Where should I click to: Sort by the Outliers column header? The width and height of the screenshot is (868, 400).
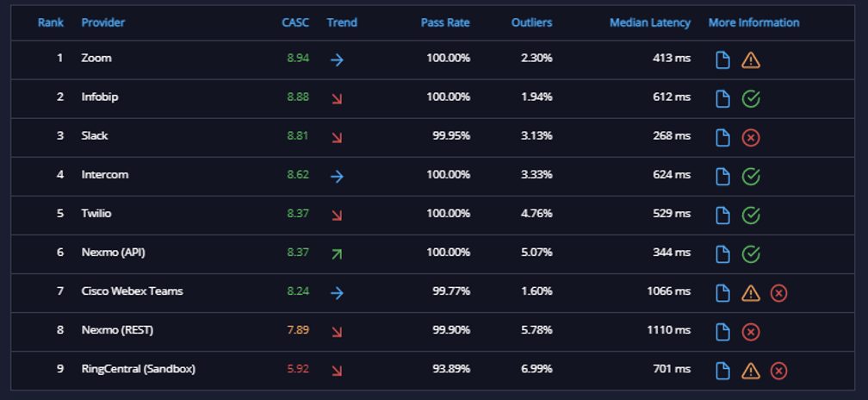pos(531,22)
